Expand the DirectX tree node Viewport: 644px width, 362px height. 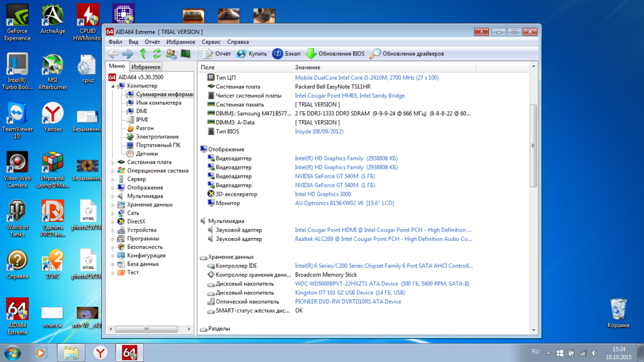point(113,222)
